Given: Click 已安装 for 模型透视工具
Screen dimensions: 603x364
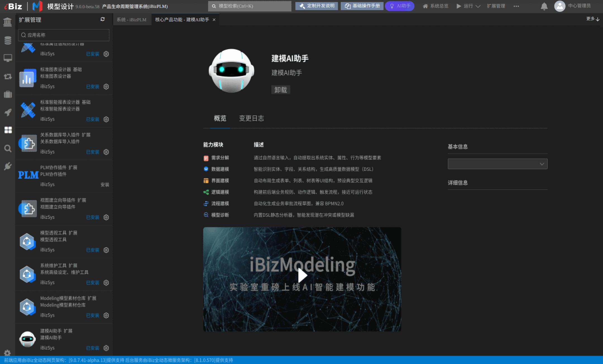Looking at the screenshot, I should point(93,250).
